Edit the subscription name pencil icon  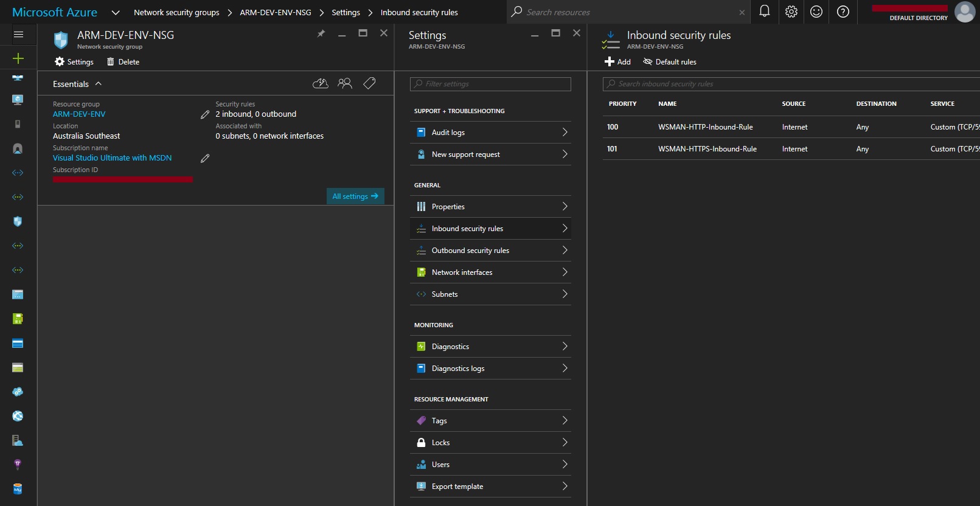205,158
